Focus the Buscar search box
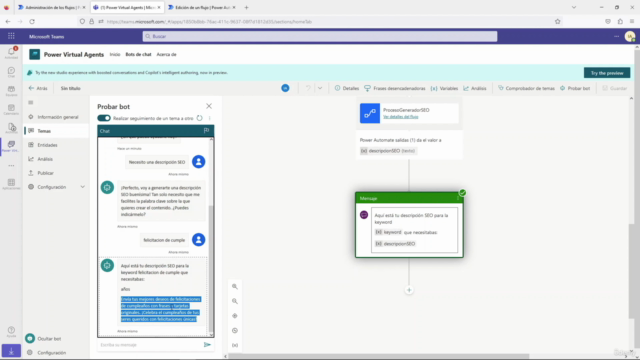 pos(320,36)
